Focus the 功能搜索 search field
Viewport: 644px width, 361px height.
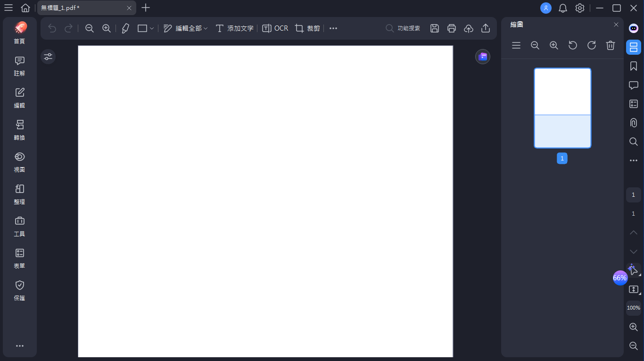tap(403, 28)
